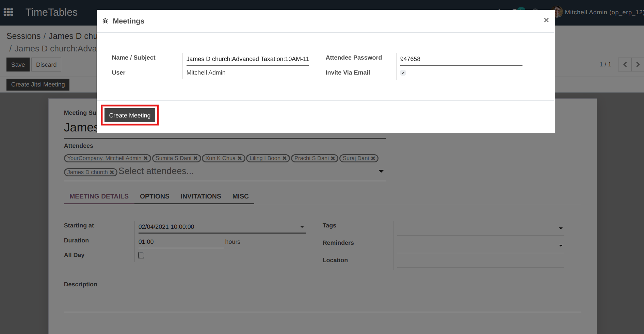644x334 pixels.
Task: Click the bug debug icon in Meetings header
Action: (x=106, y=21)
